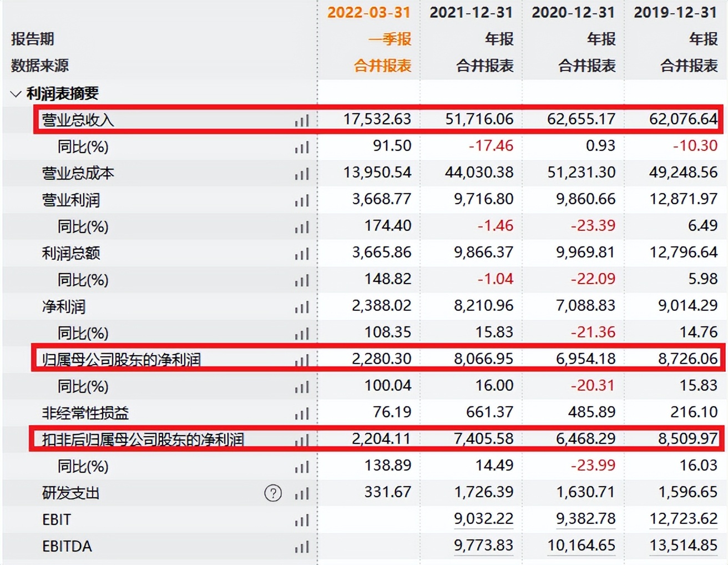Open chart icon for 同比 row showing 148.82
The height and width of the screenshot is (565, 728).
pyautogui.click(x=302, y=280)
